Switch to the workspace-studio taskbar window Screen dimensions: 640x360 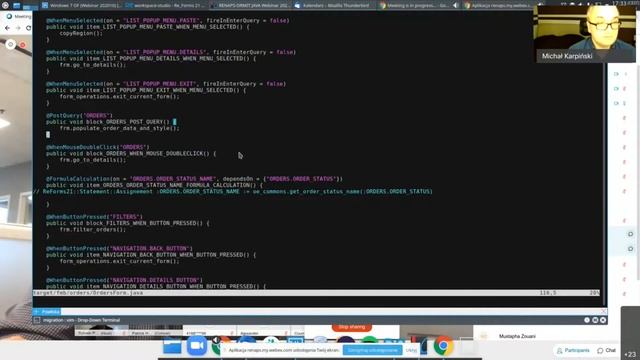coord(165,5)
